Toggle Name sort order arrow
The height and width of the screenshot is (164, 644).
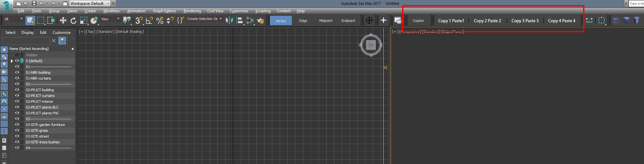coord(72,49)
